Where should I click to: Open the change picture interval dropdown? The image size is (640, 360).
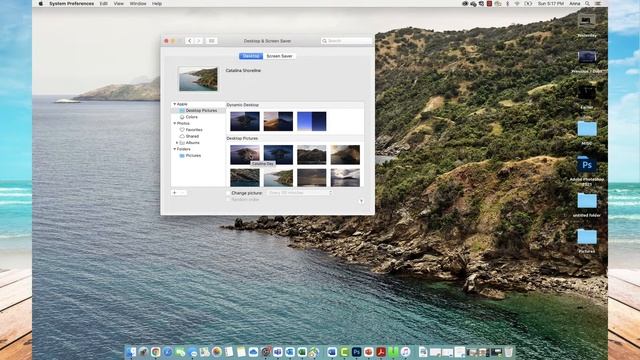click(300, 193)
